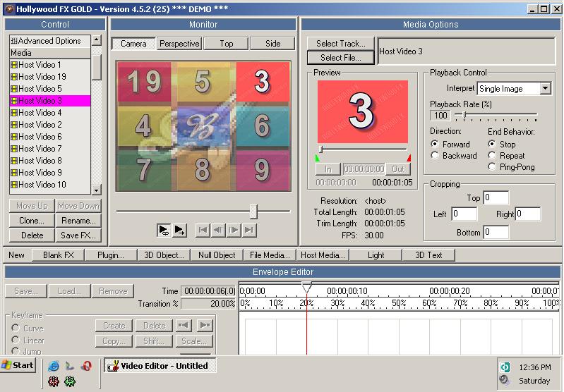Click the Envelope timeline playhead marker
The width and height of the screenshot is (564, 392).
coord(306,287)
